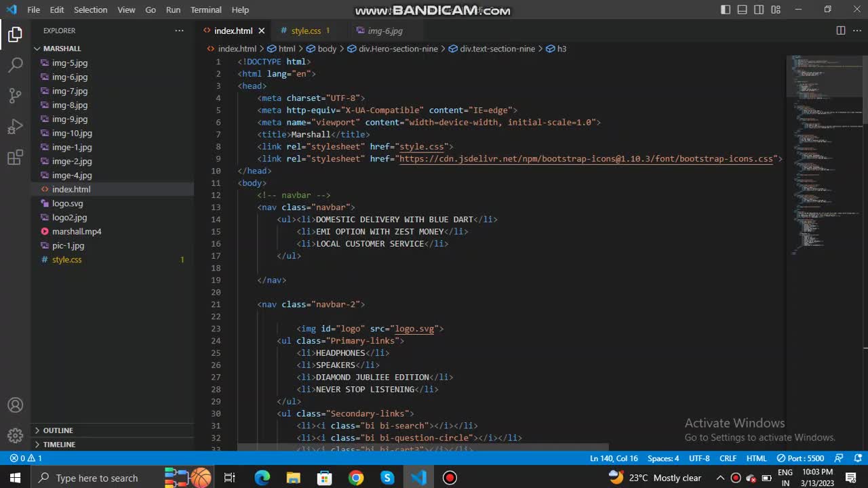Open the Terminal menu
This screenshot has width=868, height=488.
click(x=205, y=9)
